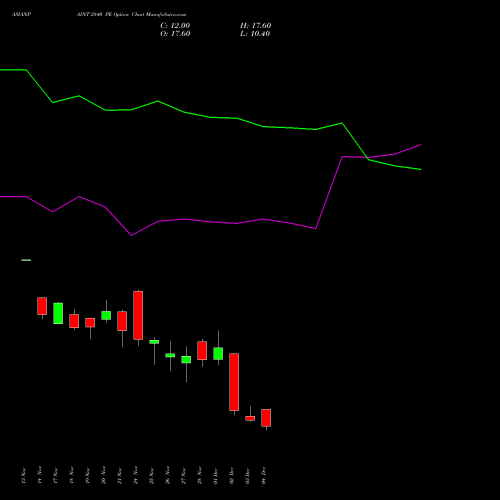Image resolution: width=500 pixels, height=500 pixels.
Task: Click the small green dash above the first date
Action: [x=26, y=260]
